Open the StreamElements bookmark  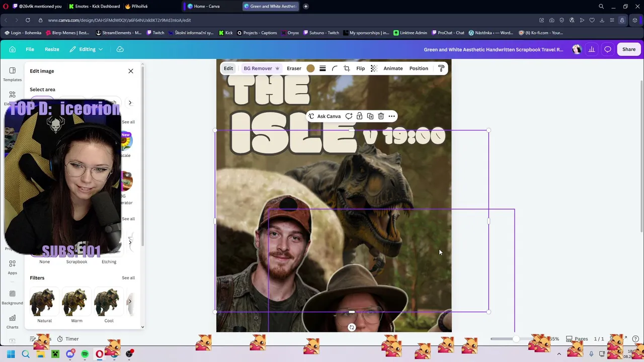[x=118, y=33]
